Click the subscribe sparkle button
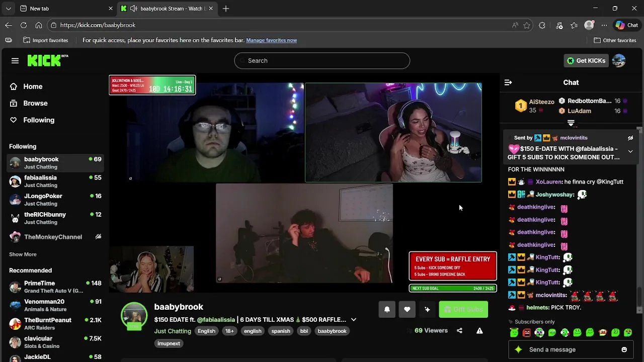Viewport: 644px width, 362px height. 427,309
